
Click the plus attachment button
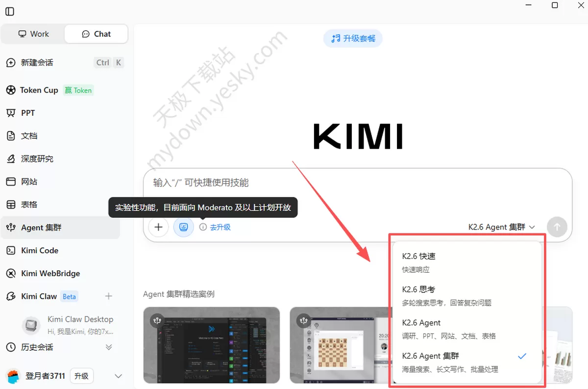[158, 227]
